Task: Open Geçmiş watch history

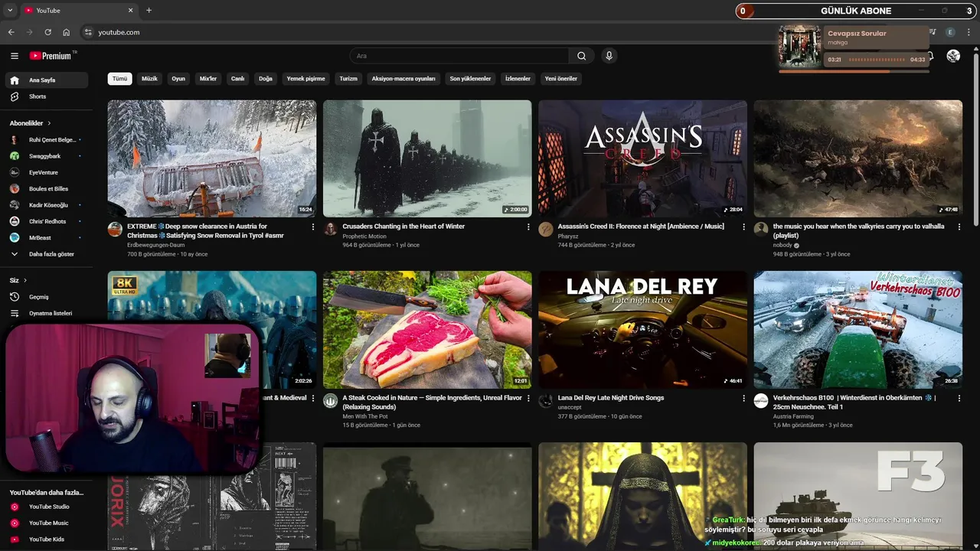Action: pyautogui.click(x=47, y=297)
